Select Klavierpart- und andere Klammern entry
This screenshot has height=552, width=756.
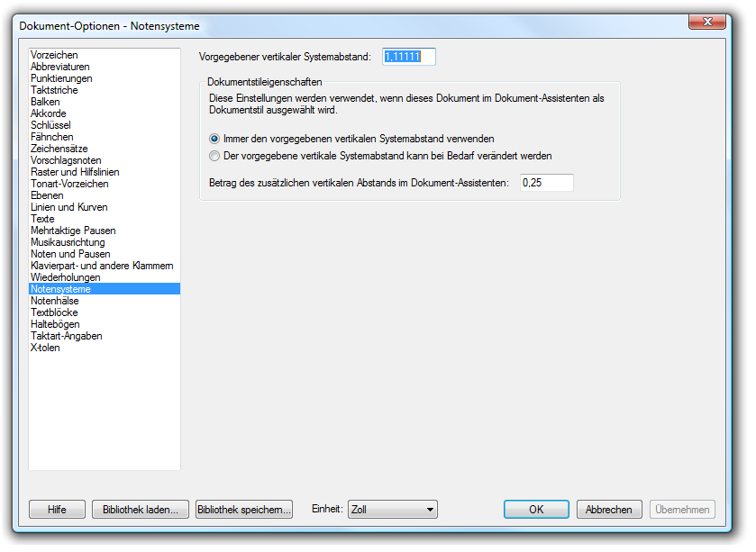point(105,266)
